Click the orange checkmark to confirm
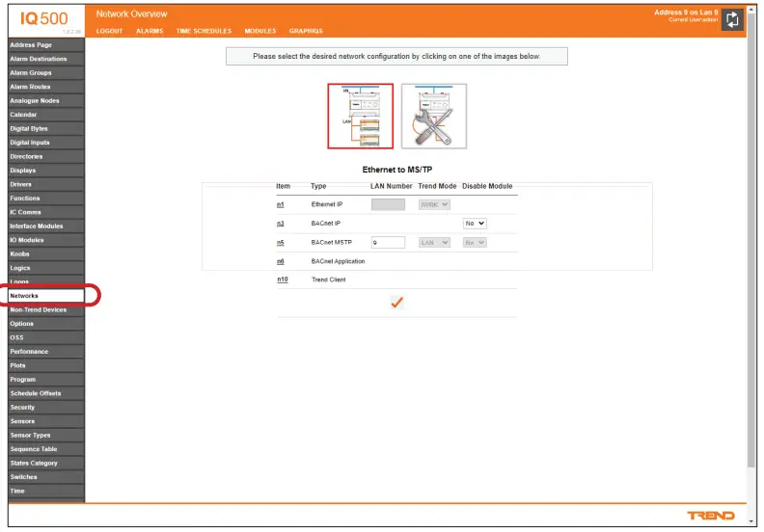764x532 pixels. tap(397, 303)
